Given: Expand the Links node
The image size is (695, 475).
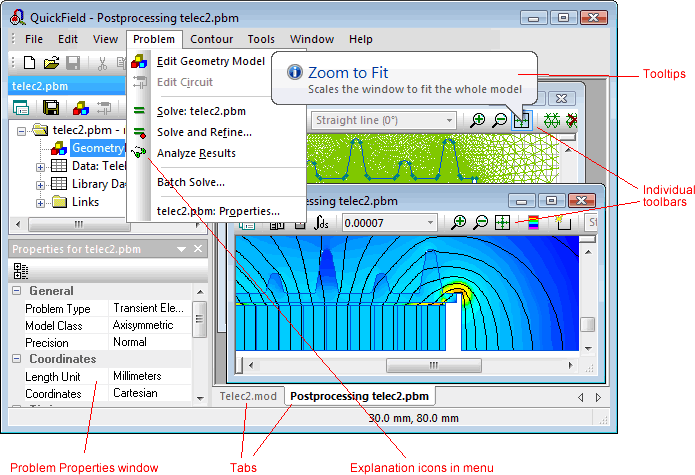Looking at the screenshot, I should [40, 203].
